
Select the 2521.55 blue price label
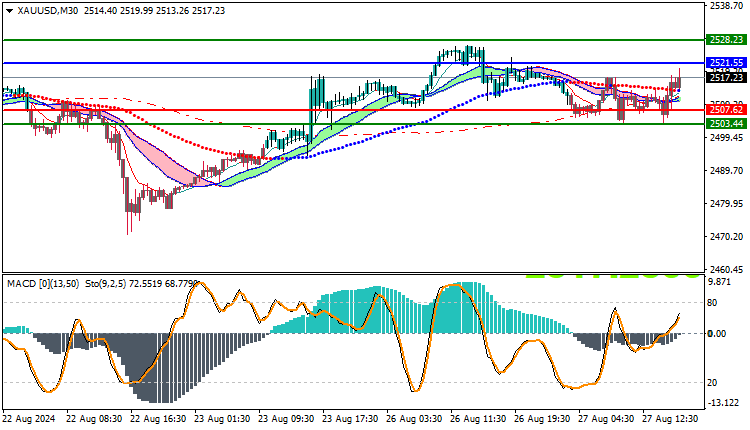[727, 63]
